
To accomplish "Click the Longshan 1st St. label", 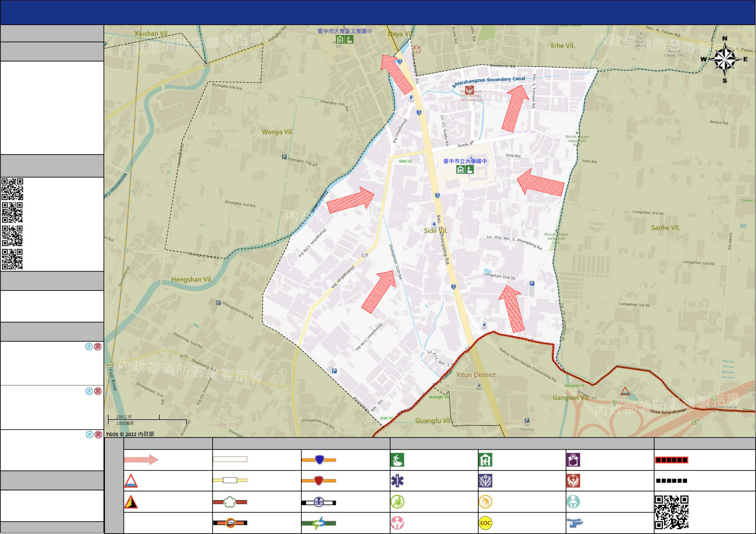I will click(634, 304).
